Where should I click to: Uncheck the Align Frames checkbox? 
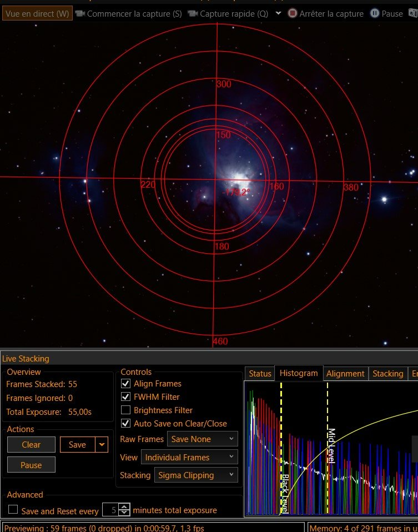[125, 384]
